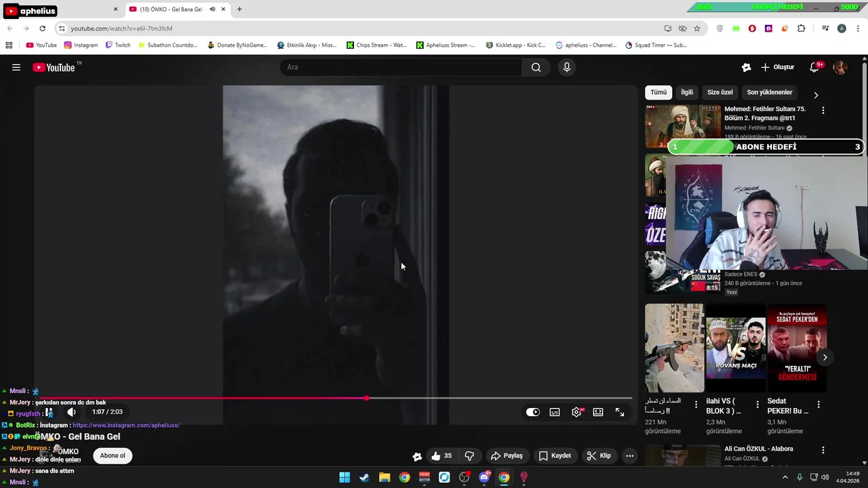Open options for Ali Can ÖZKUL Alabora

click(823, 450)
